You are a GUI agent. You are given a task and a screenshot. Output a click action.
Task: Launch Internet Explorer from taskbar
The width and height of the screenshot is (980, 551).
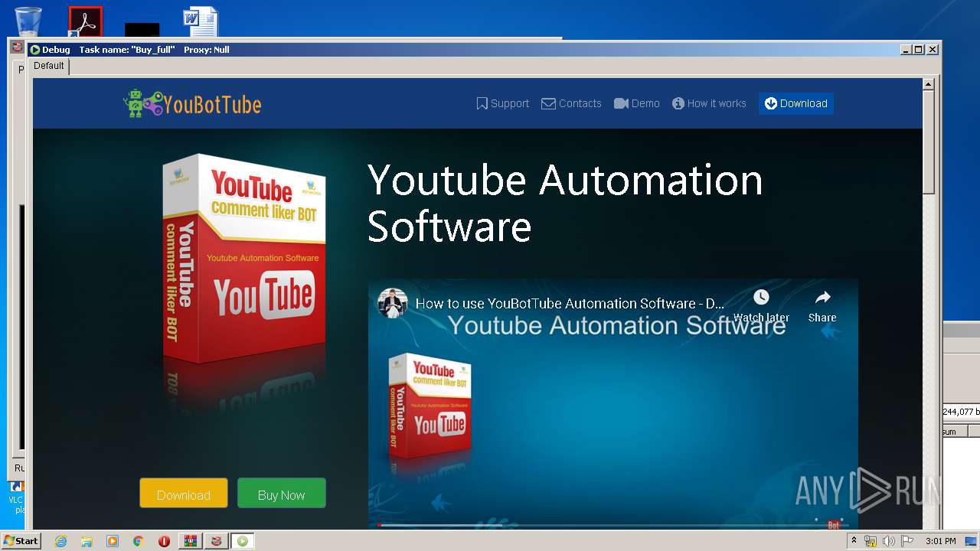point(61,541)
